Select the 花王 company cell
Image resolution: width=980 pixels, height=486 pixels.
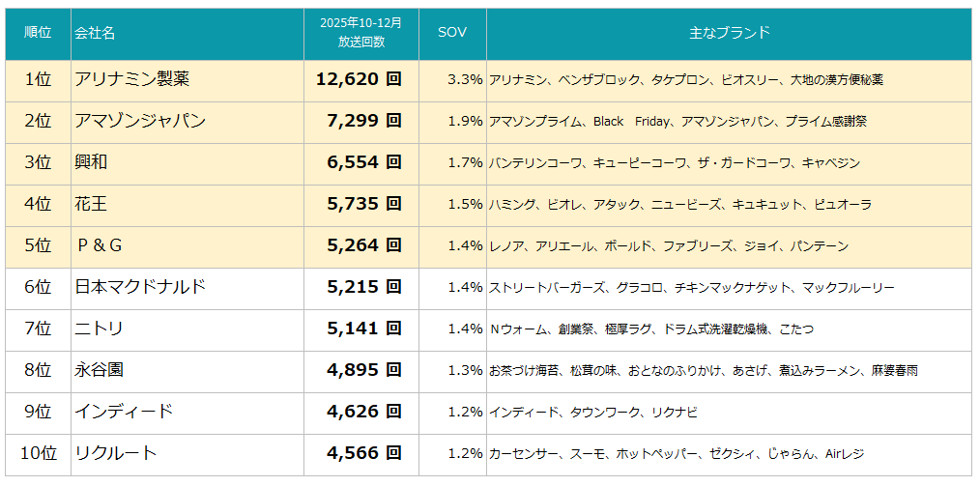92,204
